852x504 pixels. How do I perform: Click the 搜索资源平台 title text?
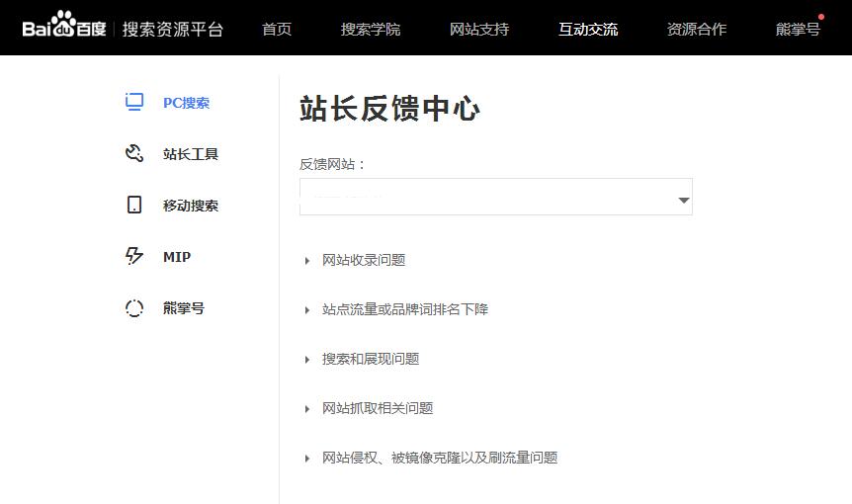(x=173, y=29)
